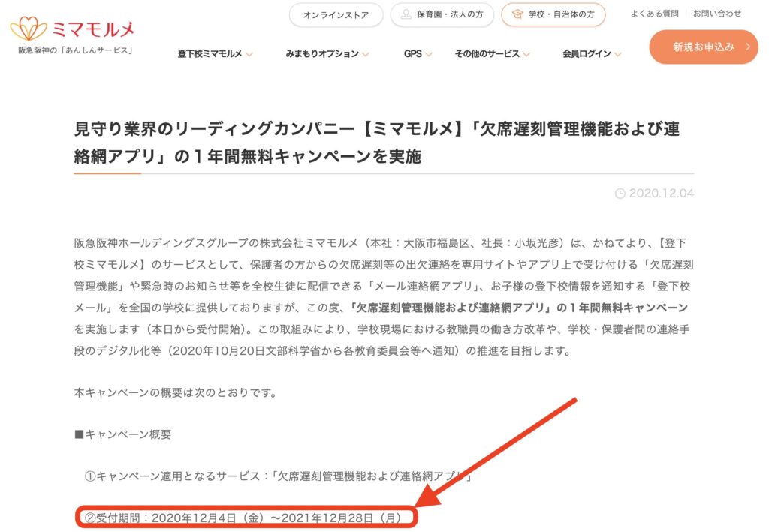The width and height of the screenshot is (769, 532).
Task: Click the 阪急阪神の「あんしんサービス」 tagline
Action: (x=76, y=52)
